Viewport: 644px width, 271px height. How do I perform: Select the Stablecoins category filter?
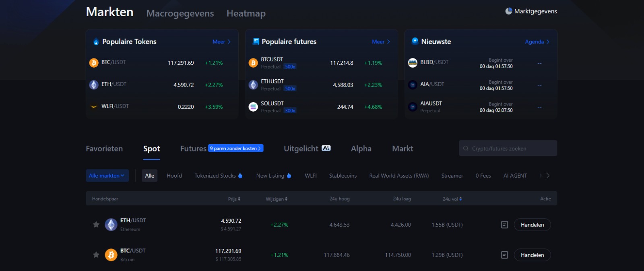343,176
